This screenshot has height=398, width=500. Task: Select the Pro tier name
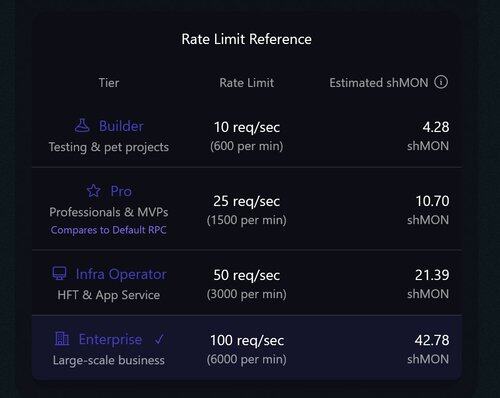click(121, 191)
